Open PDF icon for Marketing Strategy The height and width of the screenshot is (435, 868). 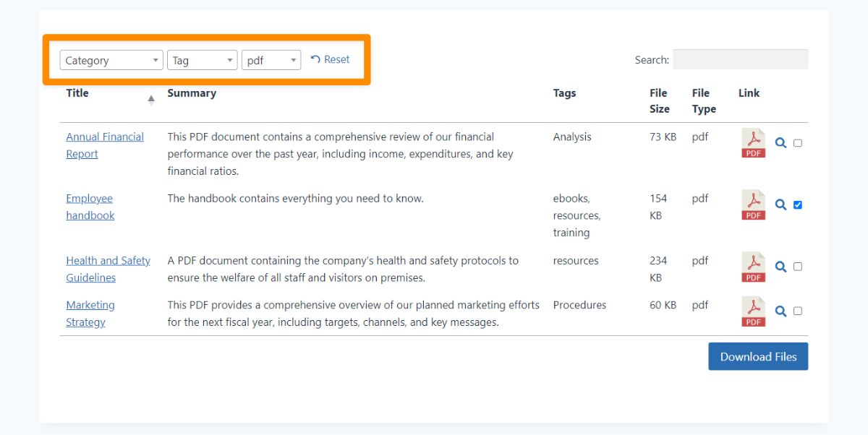click(x=753, y=311)
